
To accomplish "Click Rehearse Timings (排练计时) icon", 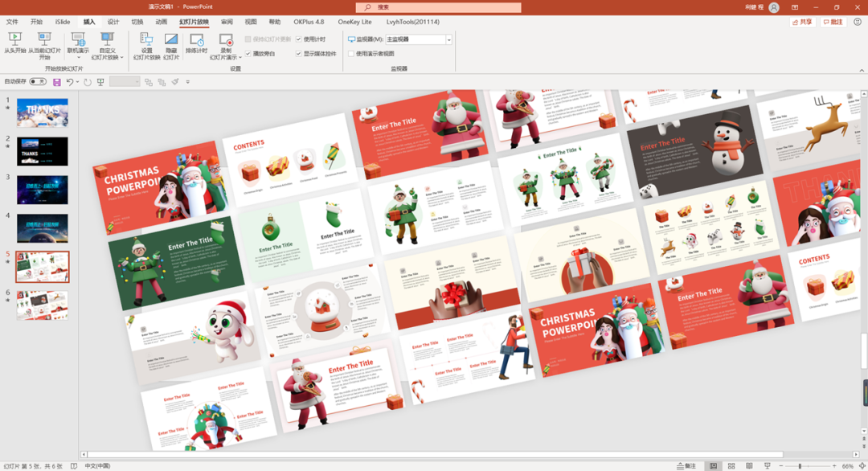I will [x=197, y=39].
